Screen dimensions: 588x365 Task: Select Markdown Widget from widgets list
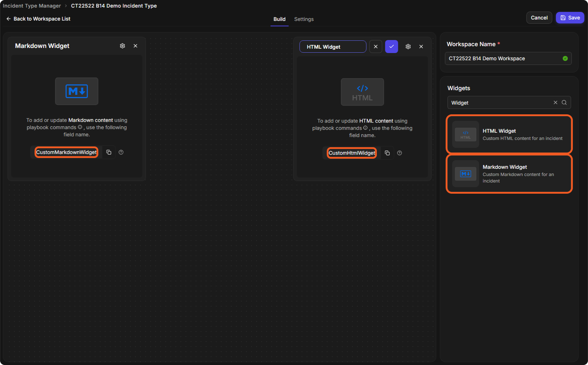click(509, 174)
